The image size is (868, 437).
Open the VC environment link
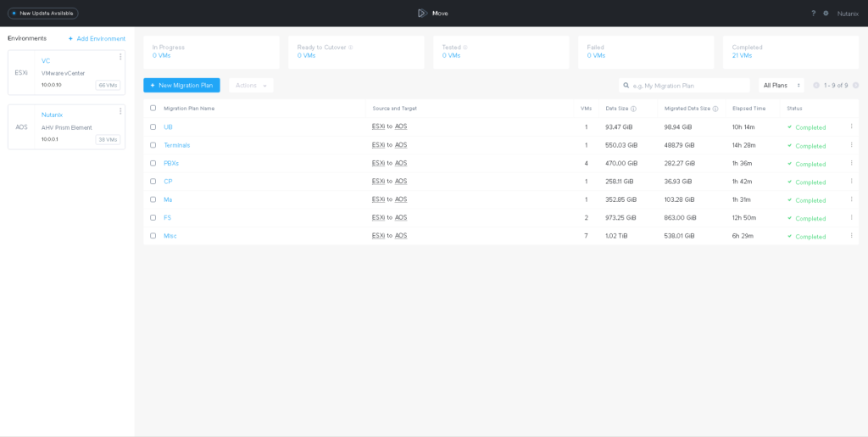click(x=46, y=61)
